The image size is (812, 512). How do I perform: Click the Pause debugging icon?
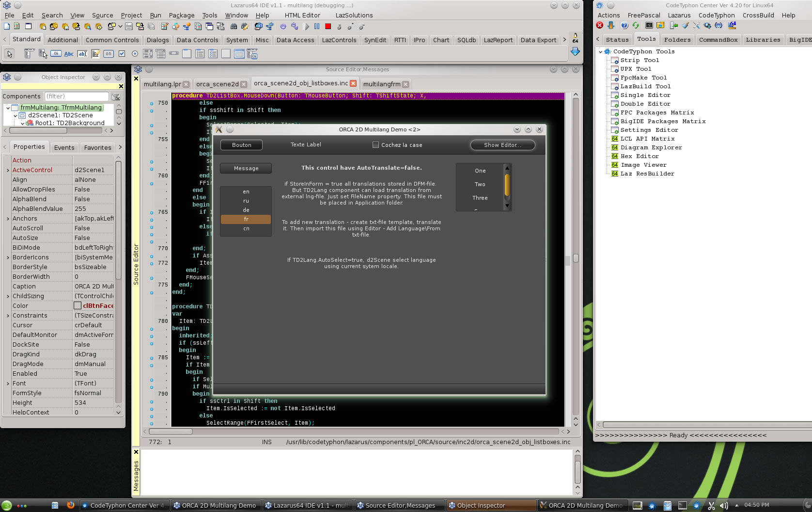317,27
